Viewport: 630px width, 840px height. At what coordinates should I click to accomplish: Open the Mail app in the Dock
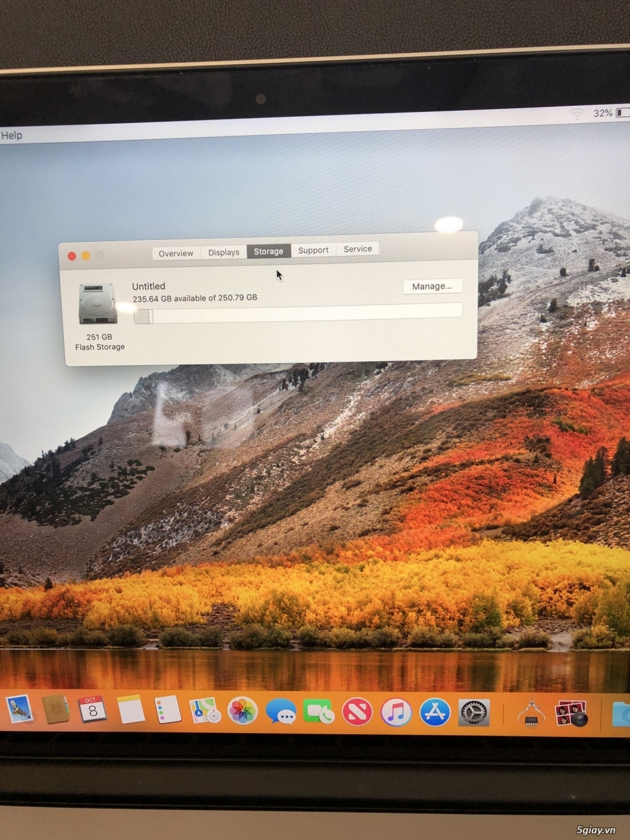coord(19,709)
